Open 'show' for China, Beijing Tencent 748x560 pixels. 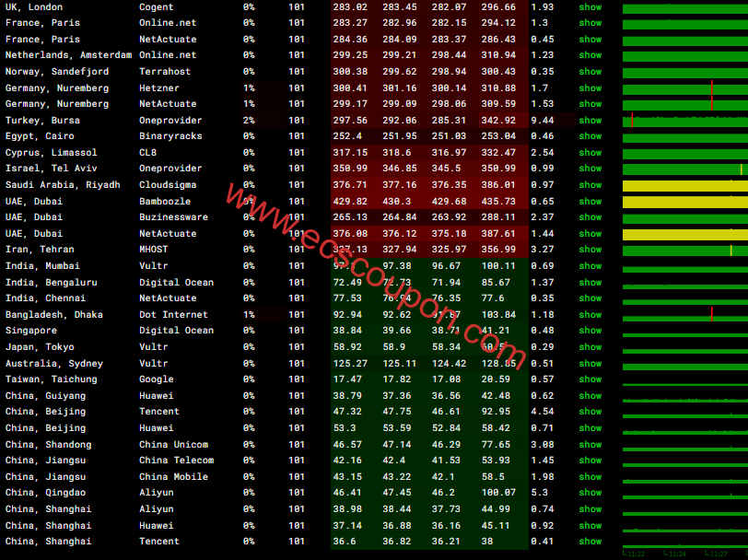coord(590,412)
